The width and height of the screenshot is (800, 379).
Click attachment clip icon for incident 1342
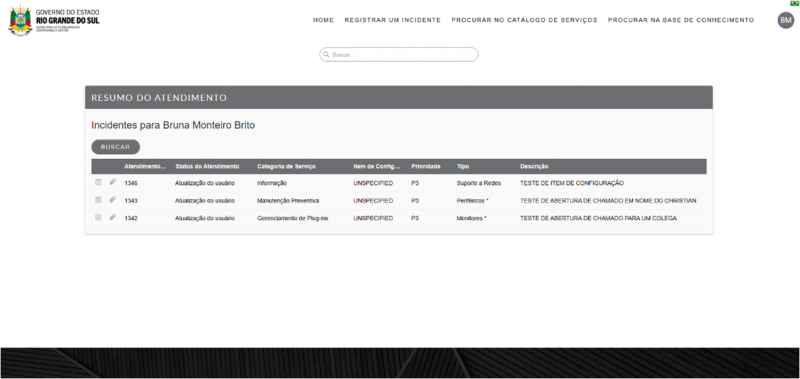112,217
